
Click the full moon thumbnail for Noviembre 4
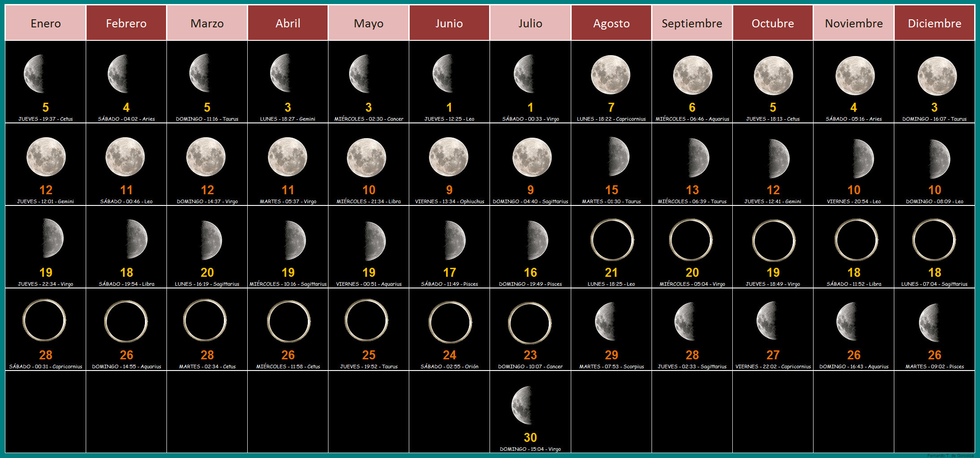click(855, 75)
